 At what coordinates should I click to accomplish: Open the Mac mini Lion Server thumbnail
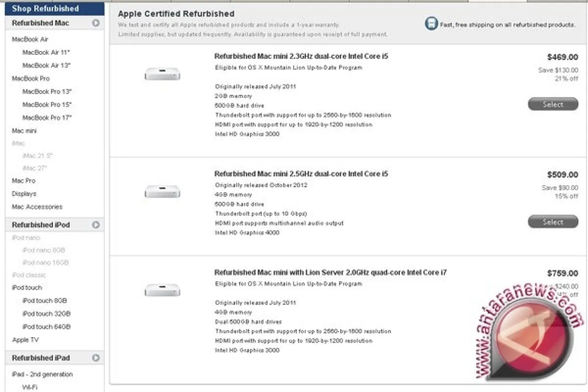(x=162, y=290)
